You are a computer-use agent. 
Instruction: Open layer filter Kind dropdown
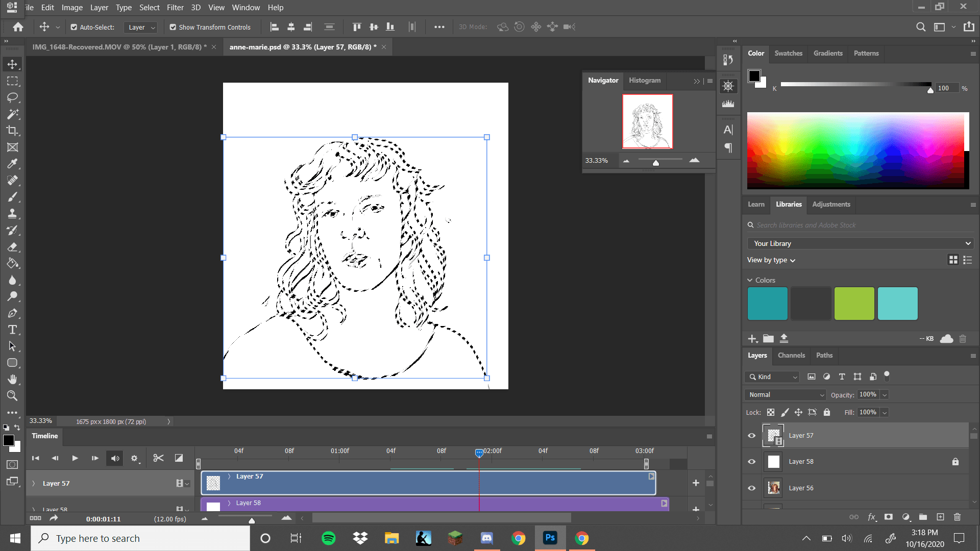[772, 377]
